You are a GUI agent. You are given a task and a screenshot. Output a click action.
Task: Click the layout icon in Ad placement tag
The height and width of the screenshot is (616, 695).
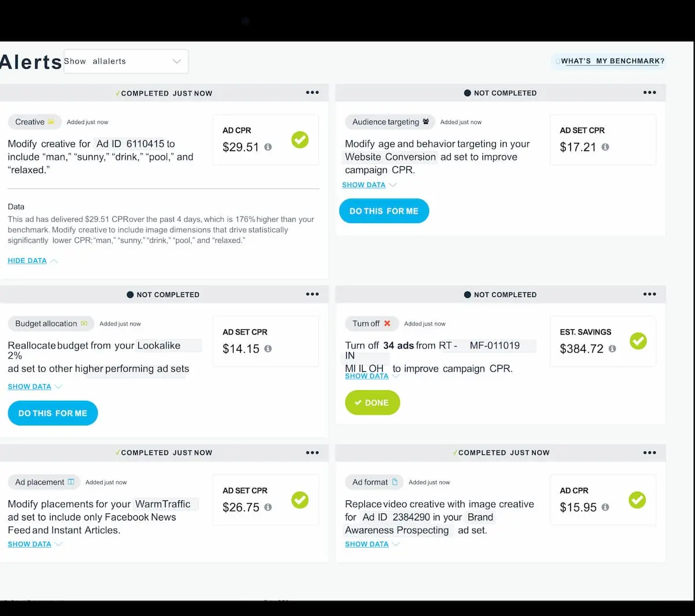[x=71, y=482]
